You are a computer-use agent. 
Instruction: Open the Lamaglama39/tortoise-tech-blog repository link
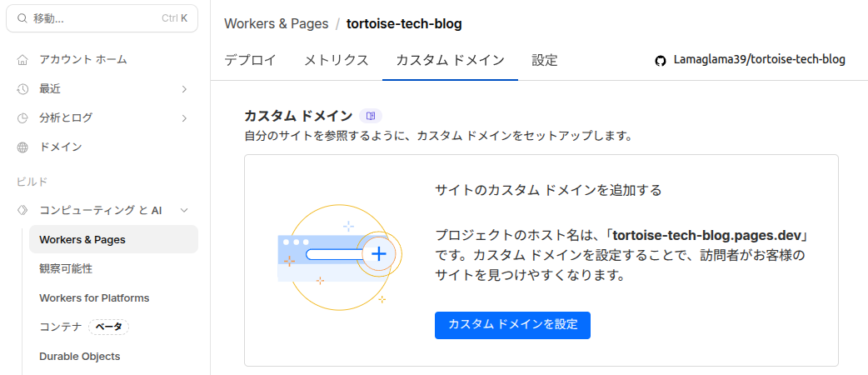pos(759,60)
